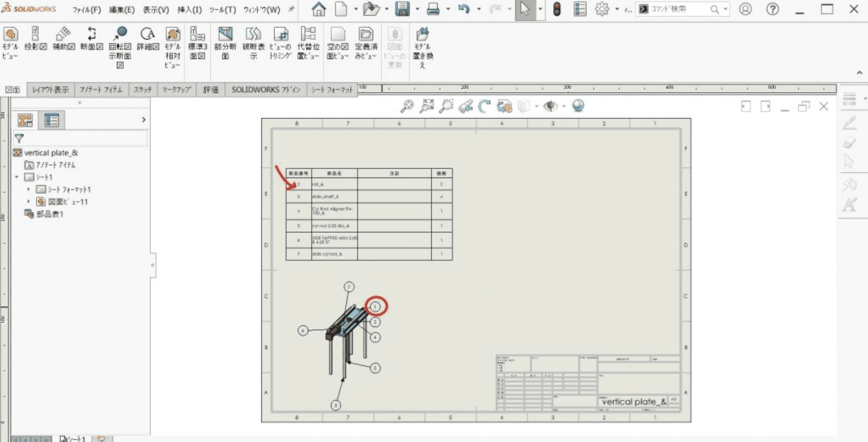Open the ウィンドウ(W) menu
The image size is (868, 442).
pyautogui.click(x=262, y=9)
